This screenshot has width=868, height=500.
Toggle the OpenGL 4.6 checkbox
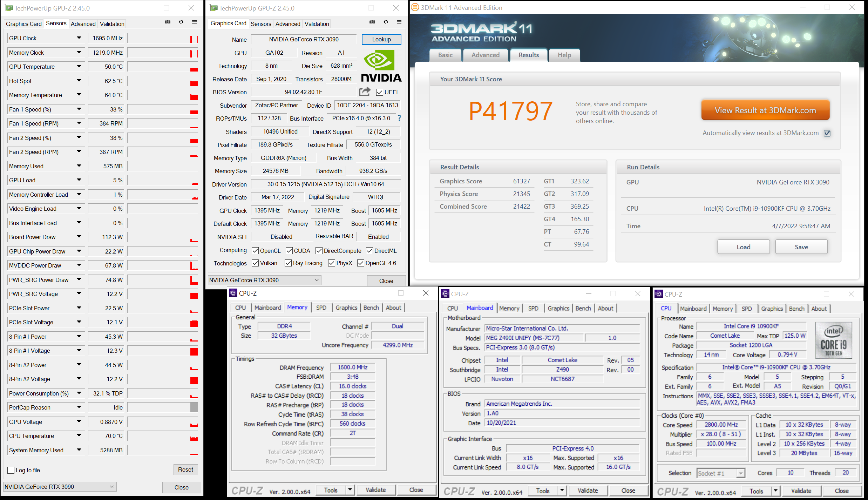[x=361, y=263]
